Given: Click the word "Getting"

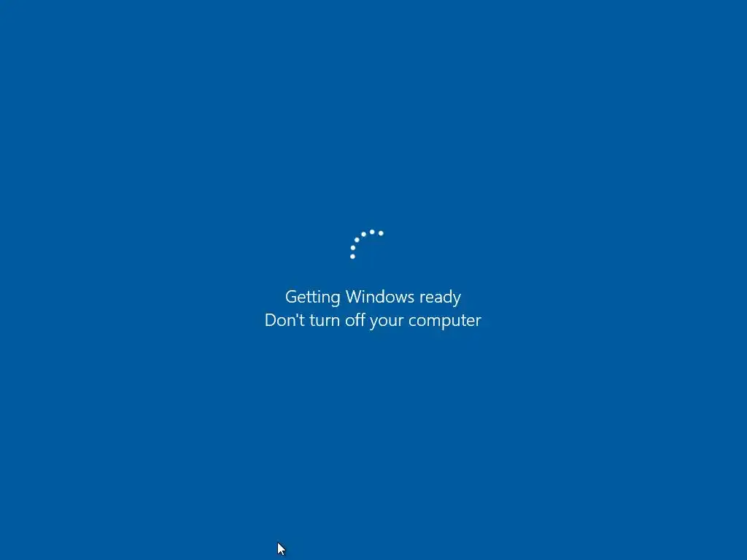Looking at the screenshot, I should [x=312, y=297].
